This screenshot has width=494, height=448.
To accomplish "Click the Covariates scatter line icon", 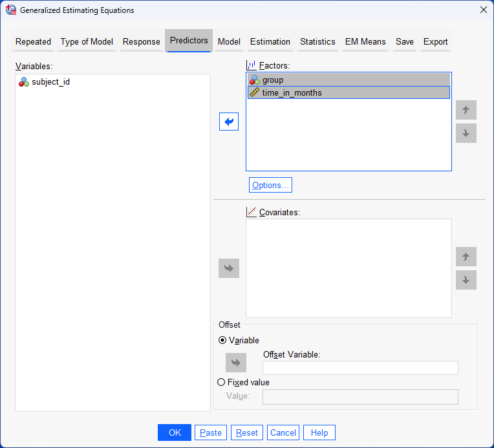I will click(x=251, y=212).
